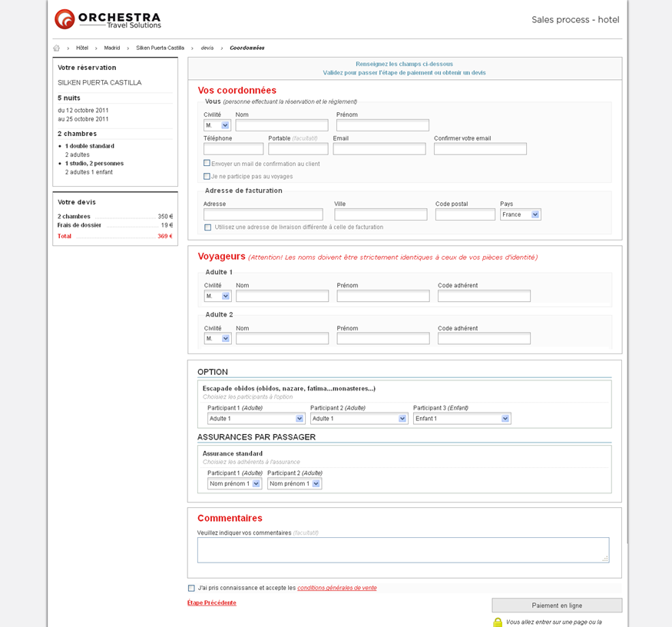
Task: Open Civilité dropdown for Adulte 1
Action: pos(217,296)
